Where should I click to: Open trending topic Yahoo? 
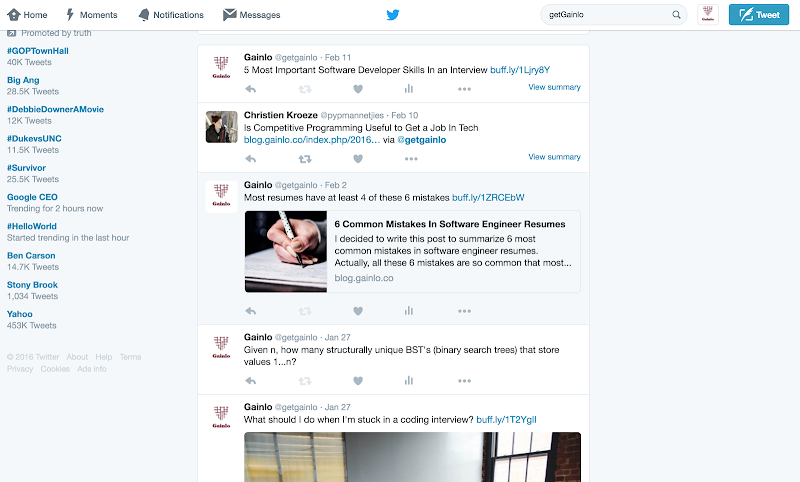[19, 314]
